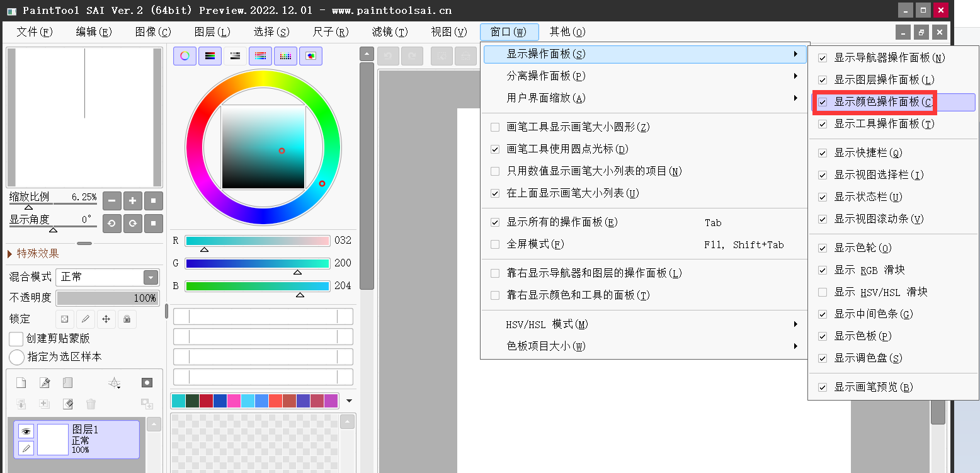Select 指定为选区样本 radio option
980x473 pixels.
click(x=17, y=357)
